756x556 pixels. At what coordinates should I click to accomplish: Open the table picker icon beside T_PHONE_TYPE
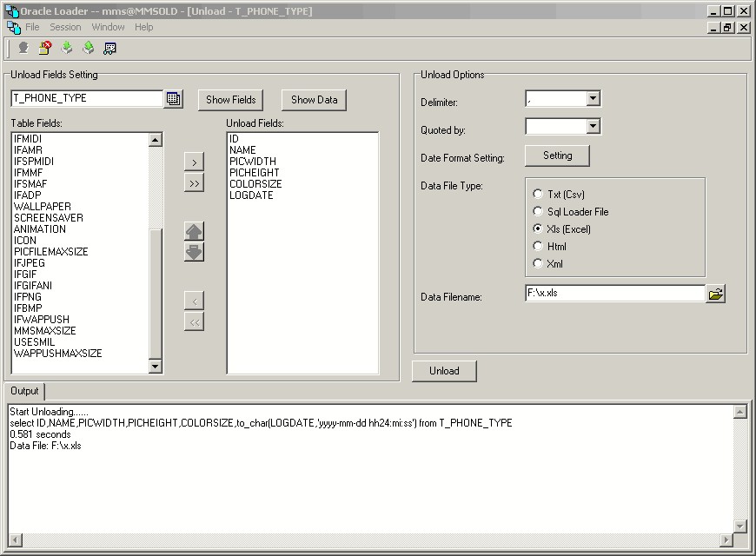174,99
